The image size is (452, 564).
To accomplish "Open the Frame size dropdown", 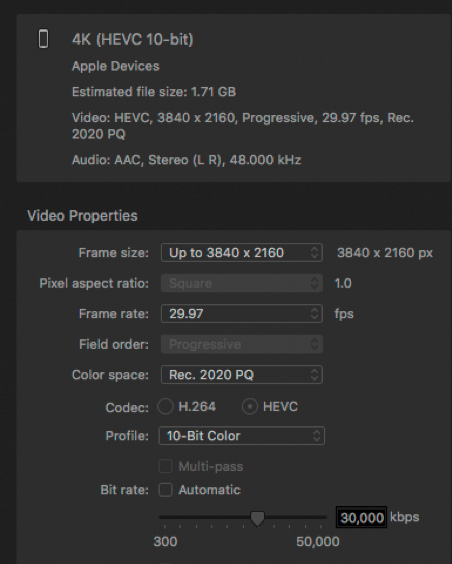I will click(242, 253).
